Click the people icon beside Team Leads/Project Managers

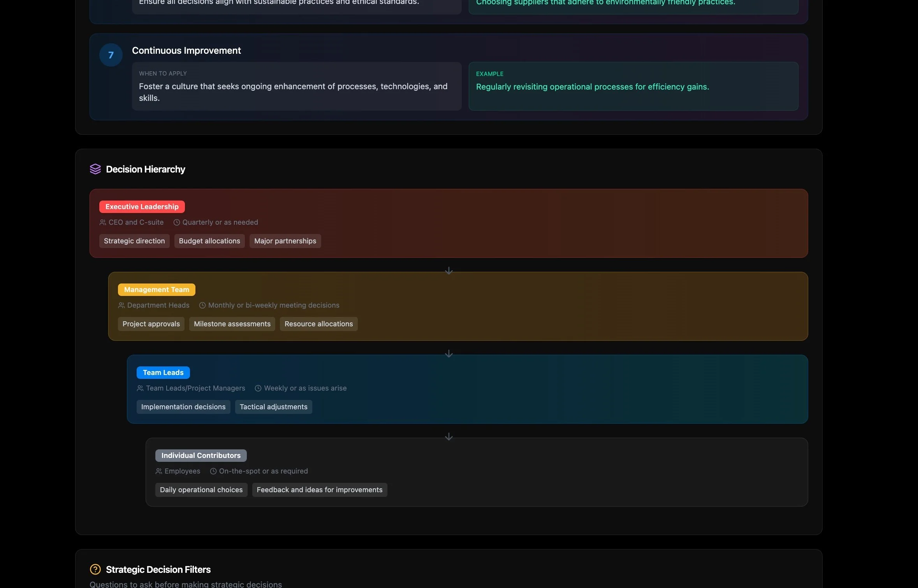tap(140, 388)
